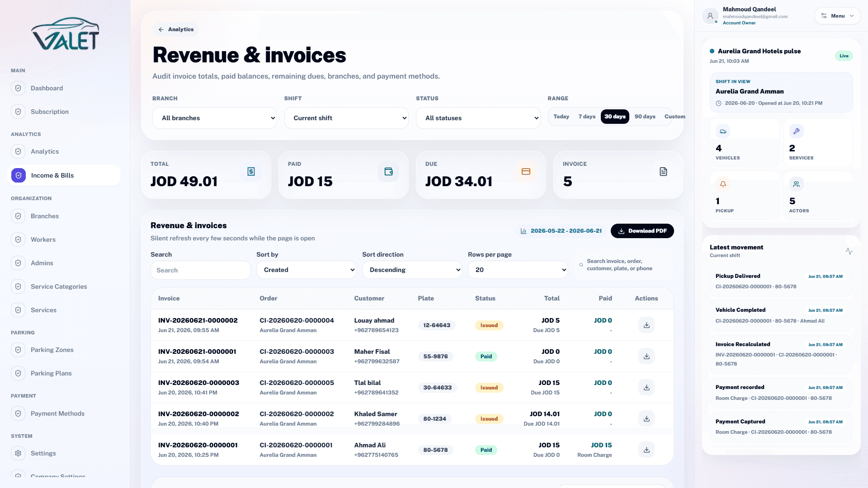
Task: Click the Services sidebar icon
Action: [18, 310]
